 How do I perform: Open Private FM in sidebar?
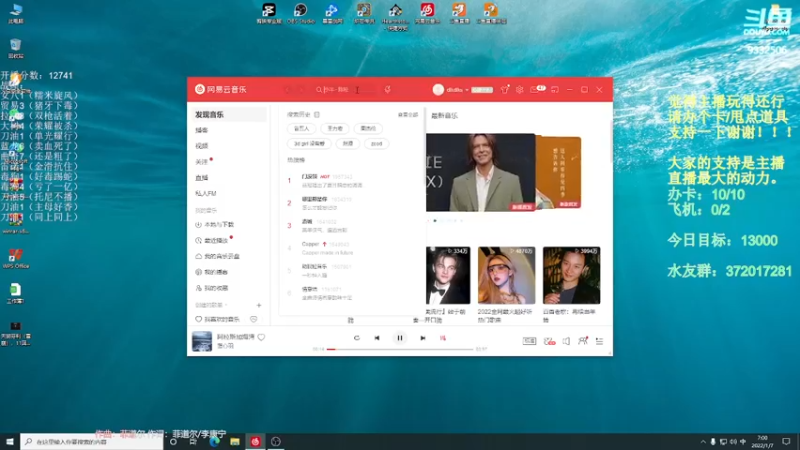point(228,193)
